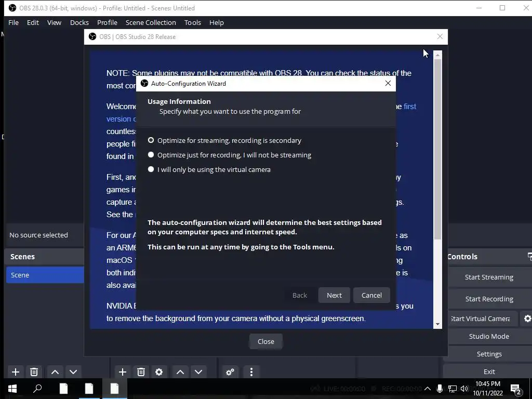This screenshot has width=532, height=399.
Task: Click release notes scrollbar up arrow
Action: click(x=437, y=55)
